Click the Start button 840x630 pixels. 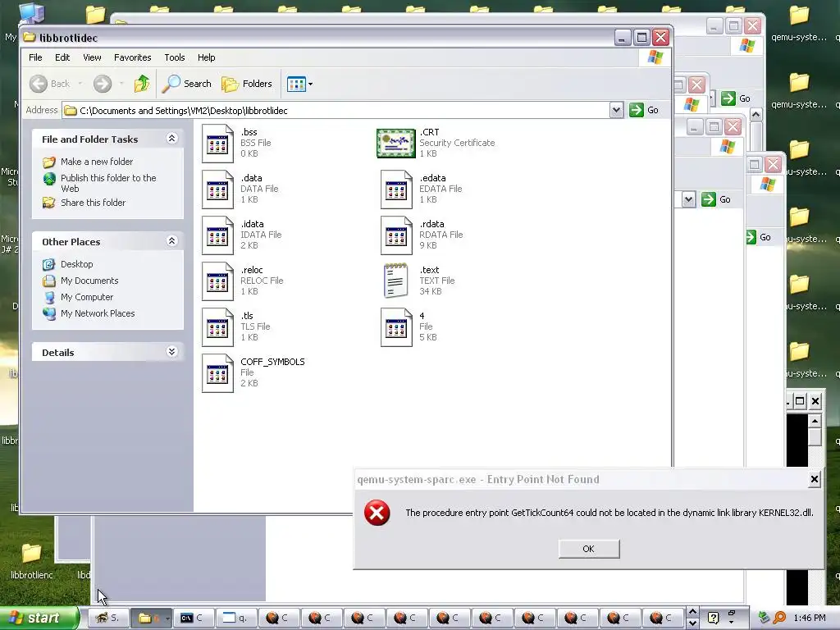[39, 618]
